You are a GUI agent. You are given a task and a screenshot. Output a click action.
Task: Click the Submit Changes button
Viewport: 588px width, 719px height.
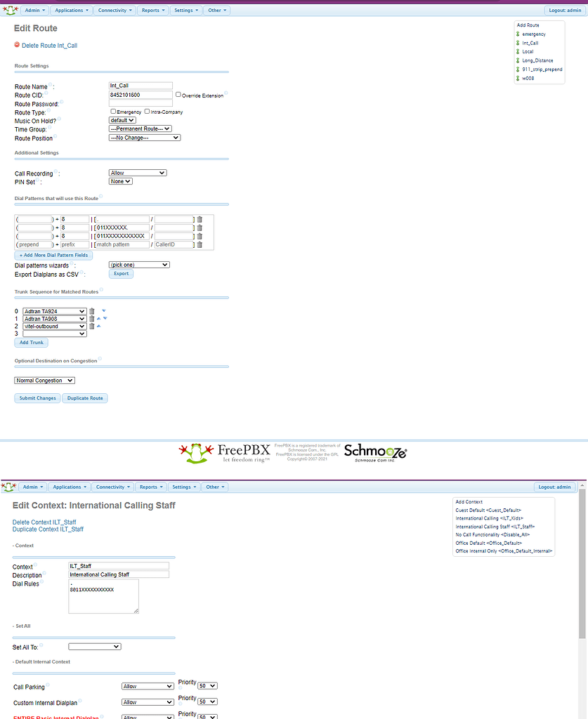click(37, 398)
